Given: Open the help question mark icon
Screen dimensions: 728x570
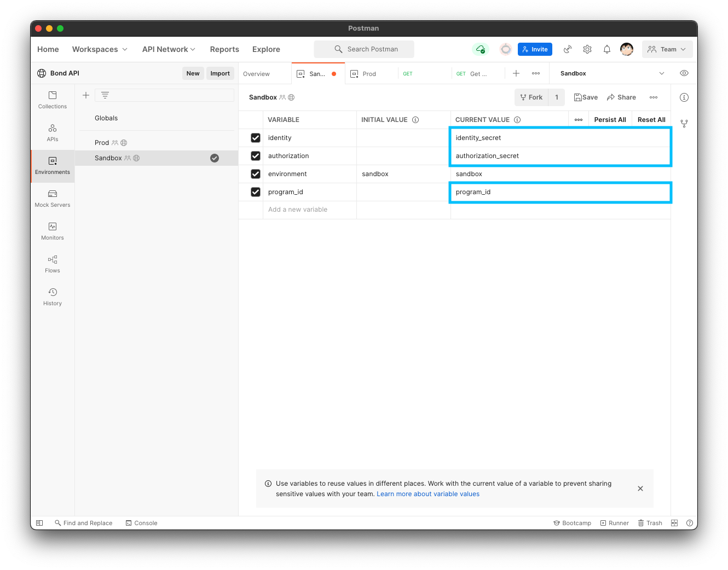Looking at the screenshot, I should (x=690, y=523).
